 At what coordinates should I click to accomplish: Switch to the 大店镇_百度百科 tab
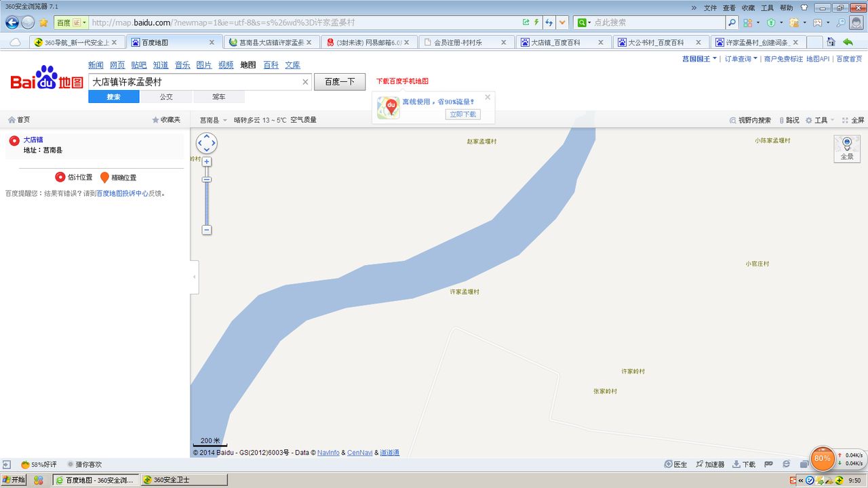coord(563,42)
